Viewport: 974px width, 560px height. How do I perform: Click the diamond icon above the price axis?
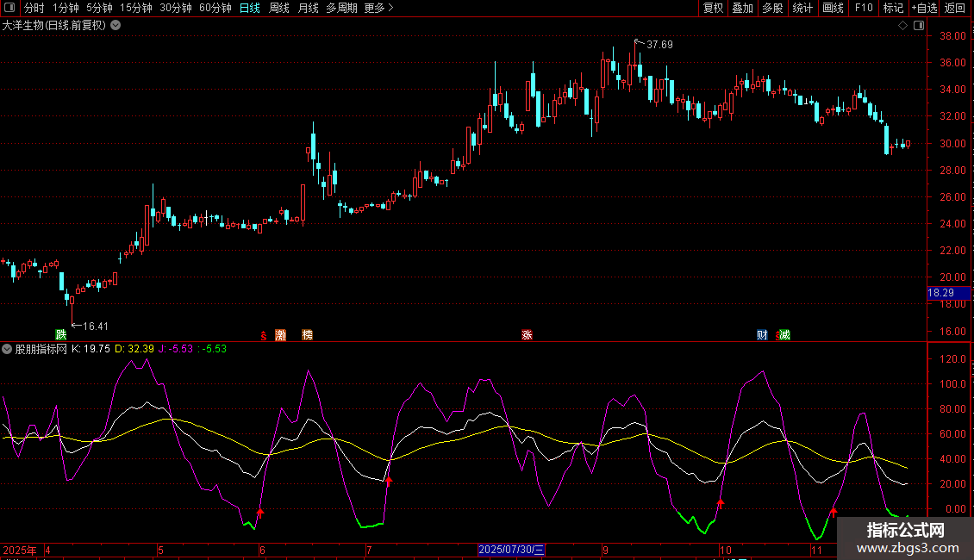click(x=902, y=25)
